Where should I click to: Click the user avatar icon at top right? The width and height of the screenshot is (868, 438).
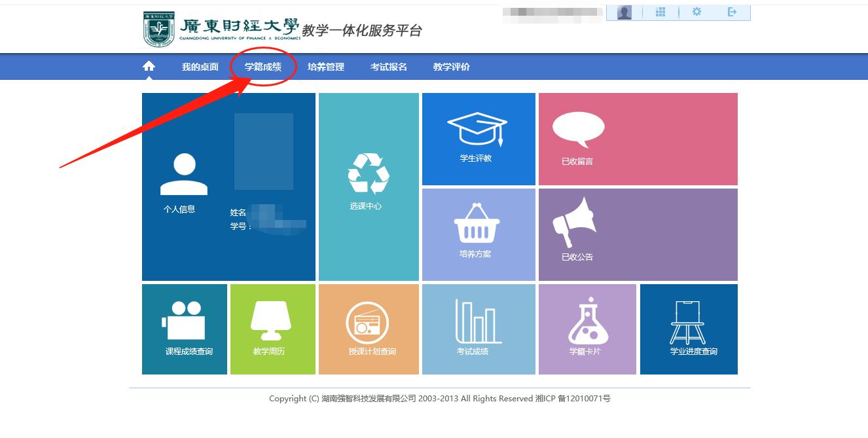click(x=624, y=12)
